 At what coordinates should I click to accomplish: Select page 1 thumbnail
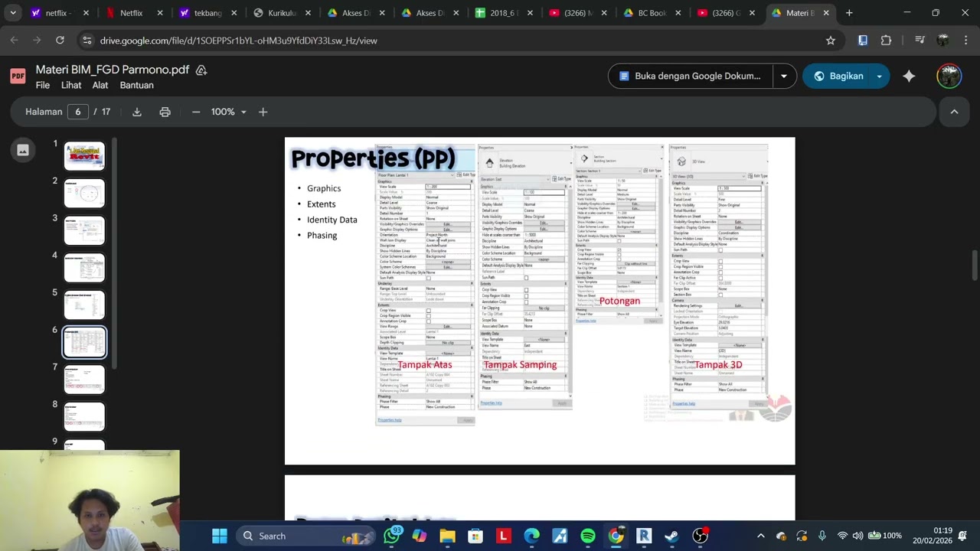(x=84, y=156)
